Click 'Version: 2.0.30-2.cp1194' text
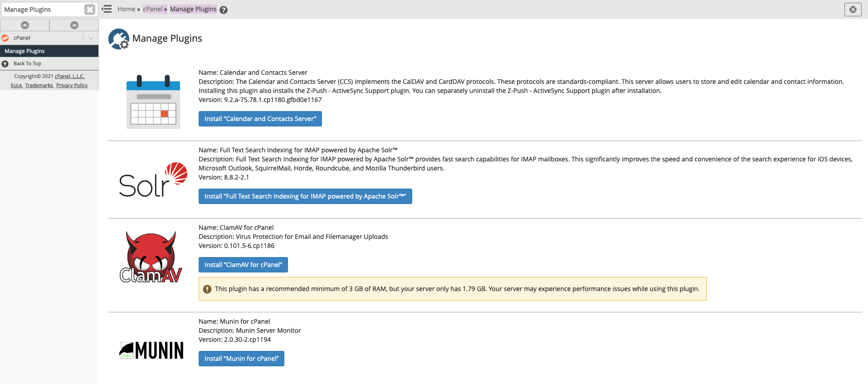Screen dimensions: 868x384 [235, 340]
